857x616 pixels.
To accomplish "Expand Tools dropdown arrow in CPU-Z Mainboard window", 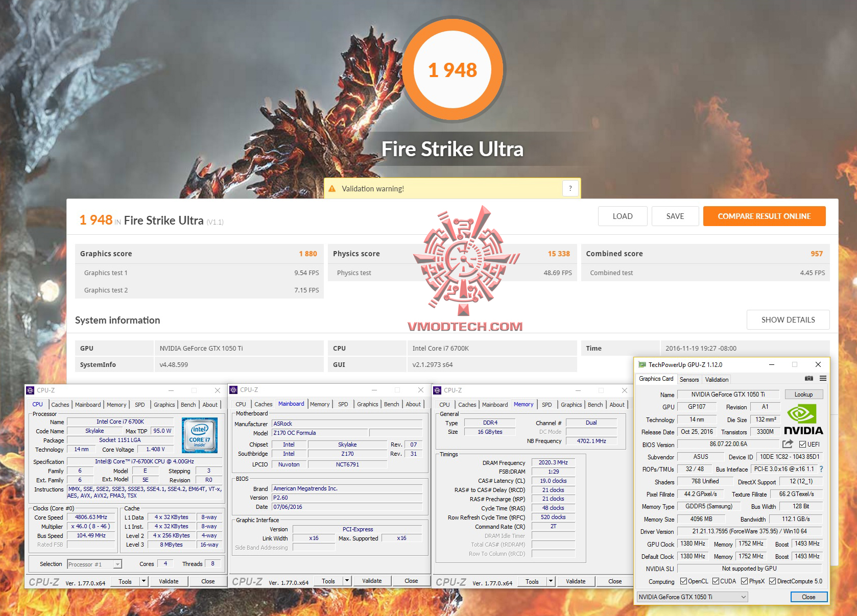I will coord(347,581).
